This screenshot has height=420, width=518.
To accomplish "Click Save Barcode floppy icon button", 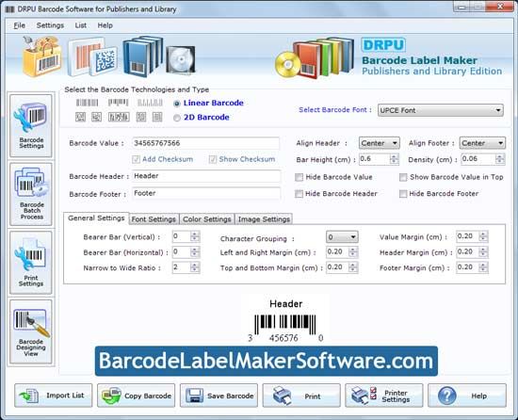I will (x=219, y=396).
